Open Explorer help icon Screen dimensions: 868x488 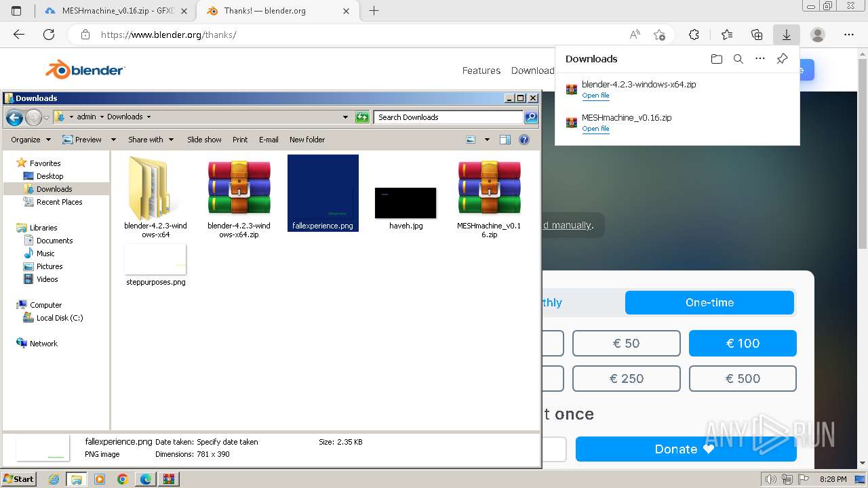524,140
